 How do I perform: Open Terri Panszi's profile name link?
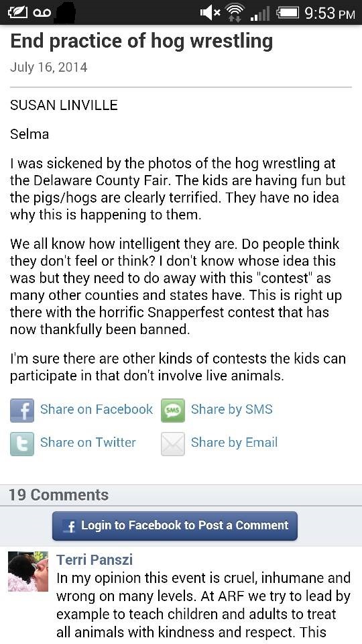pyautogui.click(x=95, y=559)
